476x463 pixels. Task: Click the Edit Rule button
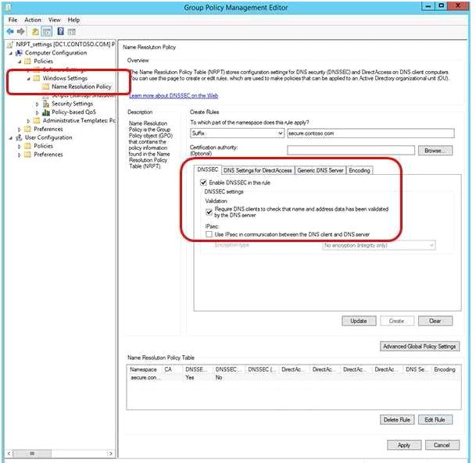[x=435, y=420]
